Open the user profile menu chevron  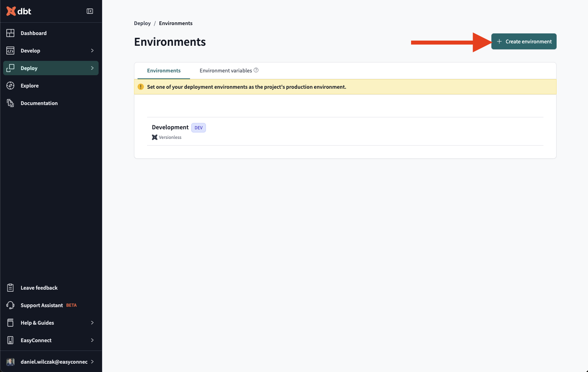point(92,362)
